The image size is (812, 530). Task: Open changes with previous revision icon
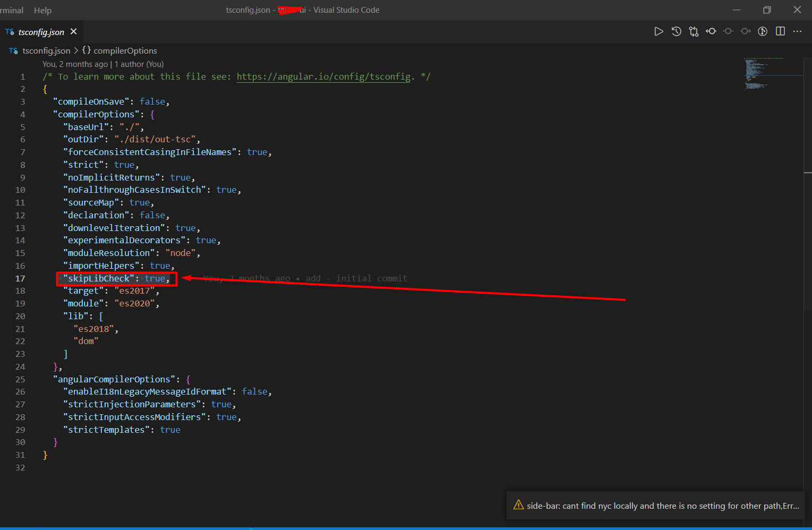[711, 31]
